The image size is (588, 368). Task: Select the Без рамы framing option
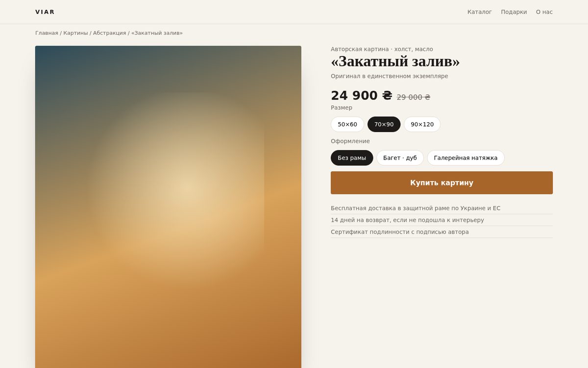(x=352, y=158)
